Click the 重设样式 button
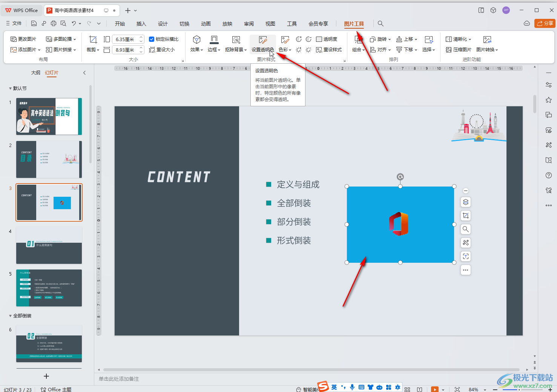Viewport: 557px width, 392px height. (329, 50)
